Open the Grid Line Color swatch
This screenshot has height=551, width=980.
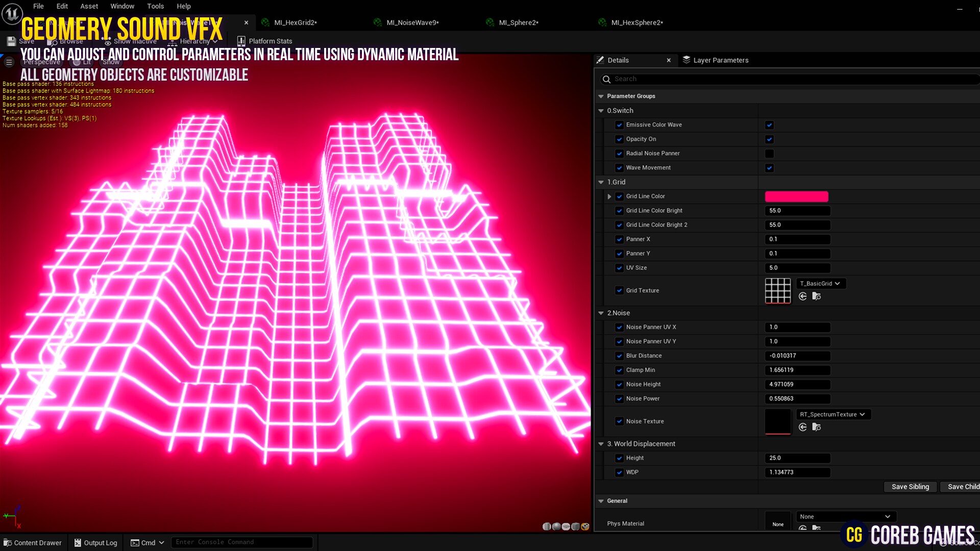click(796, 196)
